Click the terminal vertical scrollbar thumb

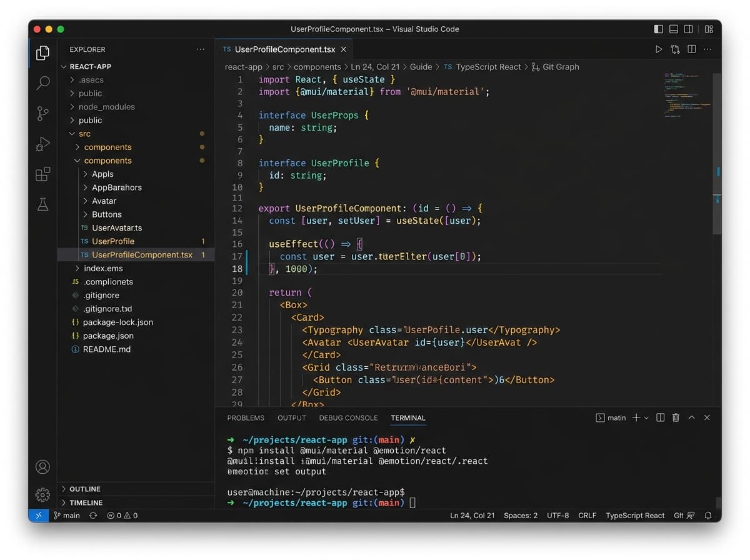(718, 502)
